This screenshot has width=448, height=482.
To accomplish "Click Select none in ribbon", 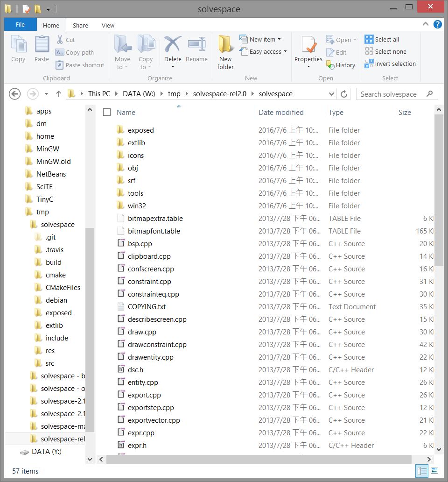I will click(x=385, y=52).
